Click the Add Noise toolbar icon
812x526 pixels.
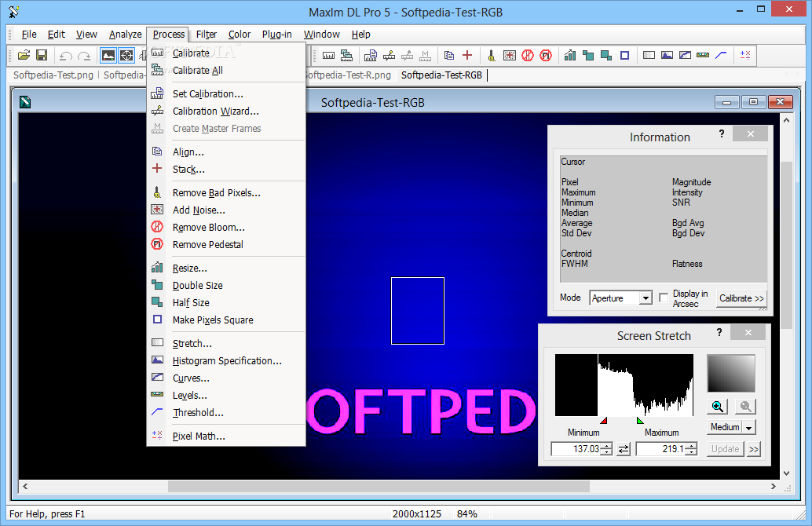[510, 56]
